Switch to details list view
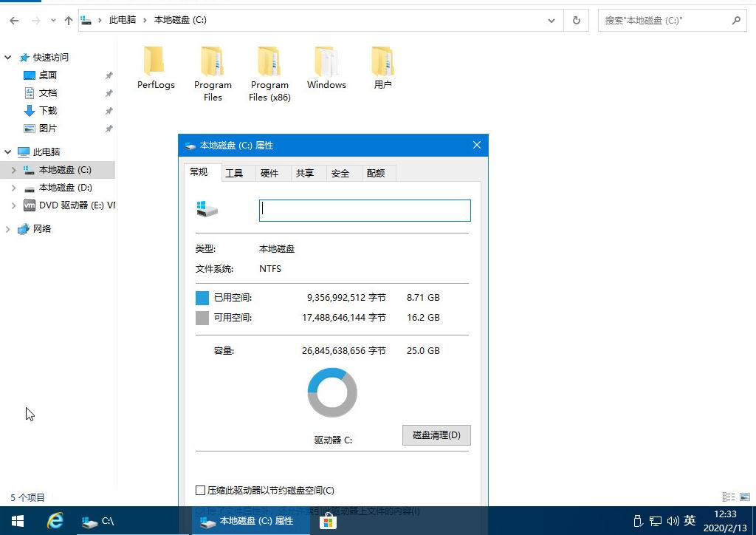 pyautogui.click(x=729, y=497)
